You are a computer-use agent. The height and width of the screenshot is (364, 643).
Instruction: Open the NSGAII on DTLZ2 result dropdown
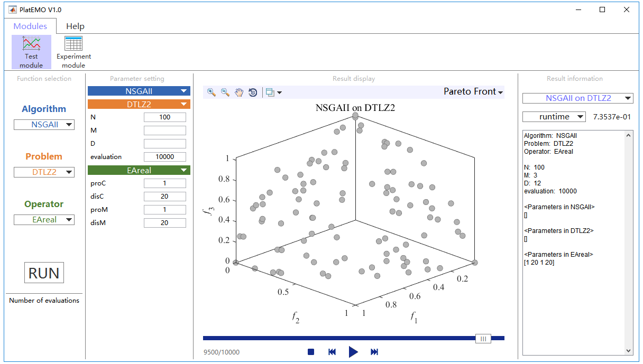pyautogui.click(x=577, y=98)
